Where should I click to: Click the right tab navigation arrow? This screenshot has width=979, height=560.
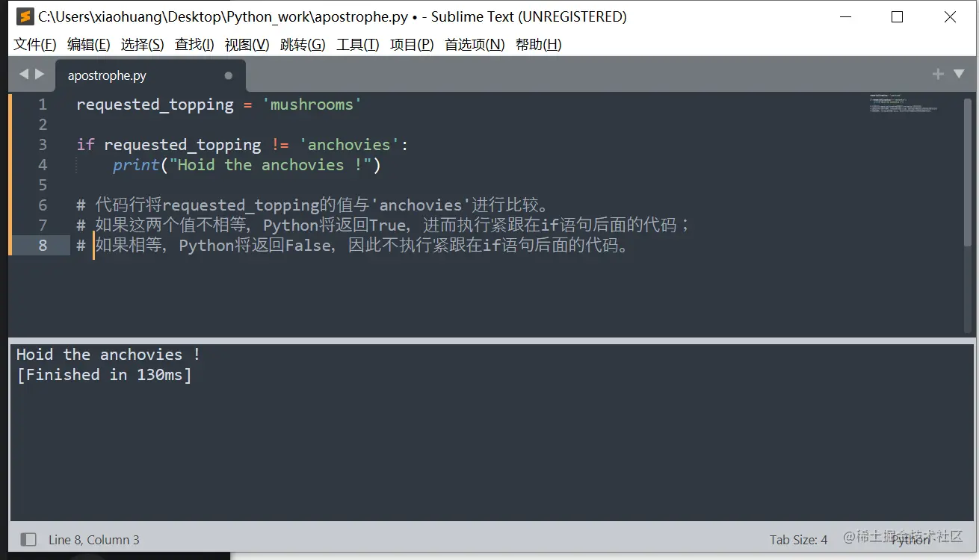40,74
